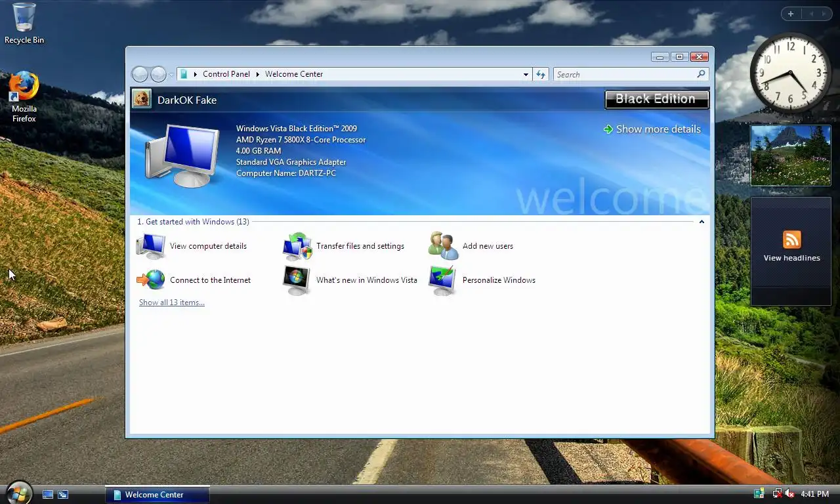Viewport: 840px width, 504px height.
Task: Click the View computer details label
Action: pos(208,246)
